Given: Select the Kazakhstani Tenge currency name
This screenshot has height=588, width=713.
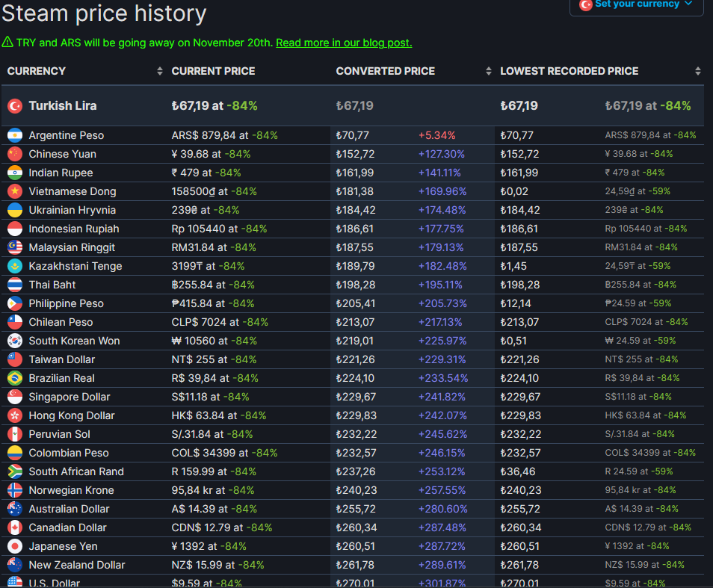Looking at the screenshot, I should 75,266.
